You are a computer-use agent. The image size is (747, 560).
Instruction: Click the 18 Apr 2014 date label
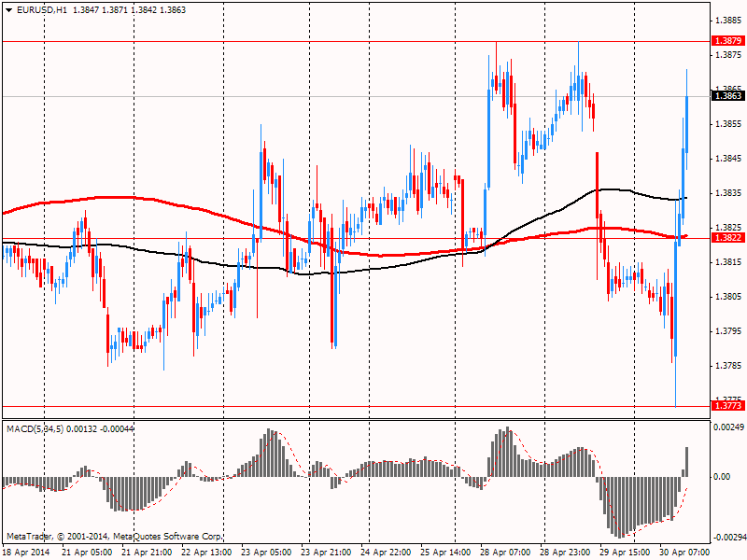(25, 553)
